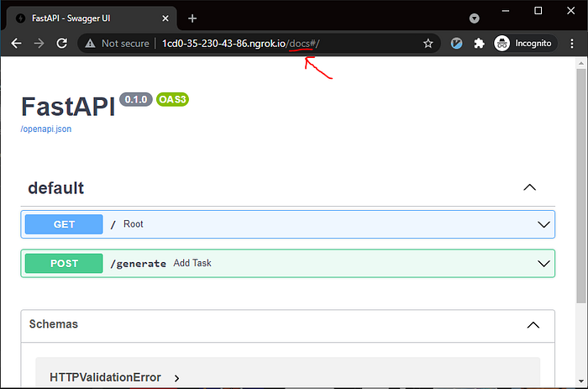Click the page vertical scrollbar thumb

point(581,186)
